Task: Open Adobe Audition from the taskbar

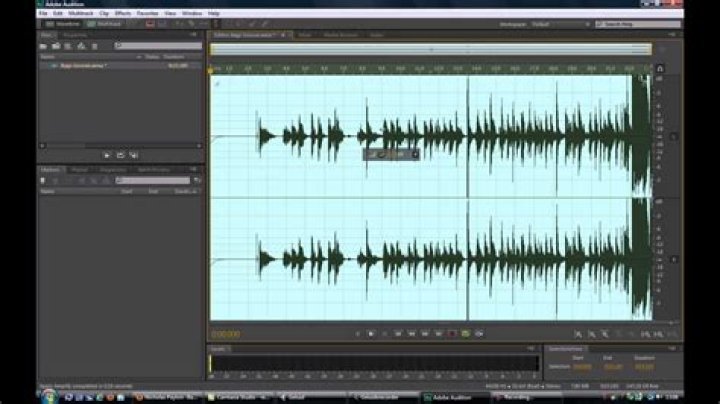Action: point(455,398)
